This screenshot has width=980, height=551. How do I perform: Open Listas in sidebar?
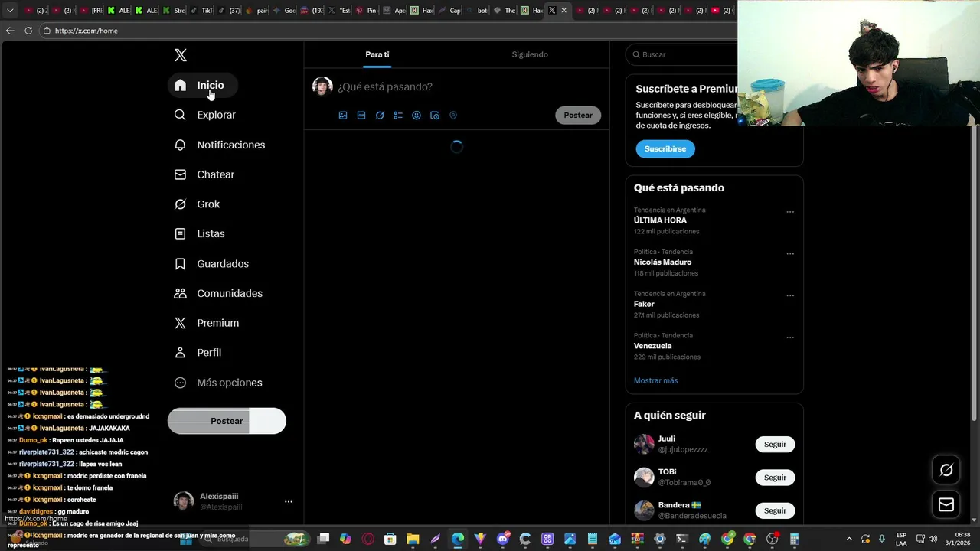[200, 233]
